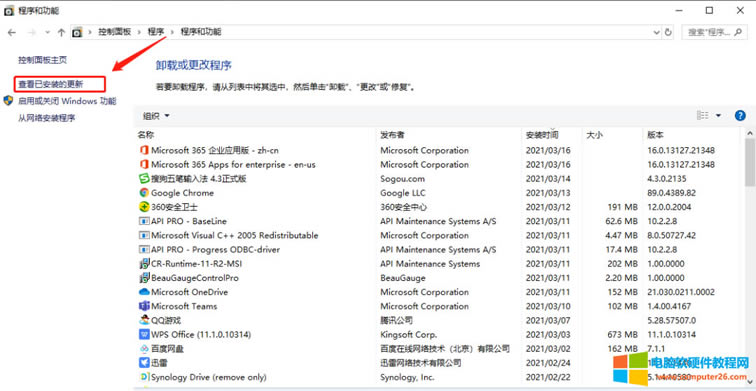Open the view options dropdown arrow
The height and width of the screenshot is (391, 756).
coord(718,116)
